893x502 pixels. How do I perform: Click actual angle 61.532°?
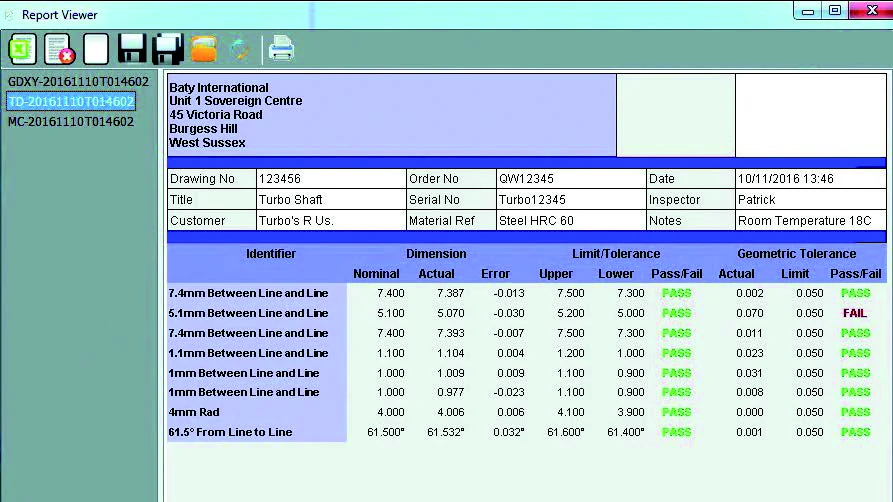[445, 432]
